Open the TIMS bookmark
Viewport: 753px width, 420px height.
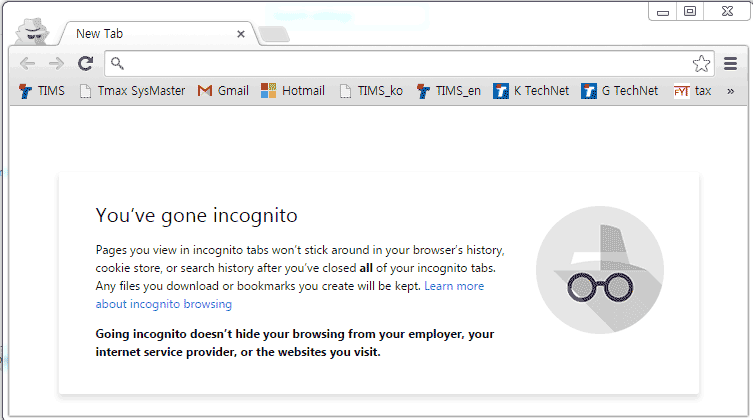pyautogui.click(x=42, y=91)
